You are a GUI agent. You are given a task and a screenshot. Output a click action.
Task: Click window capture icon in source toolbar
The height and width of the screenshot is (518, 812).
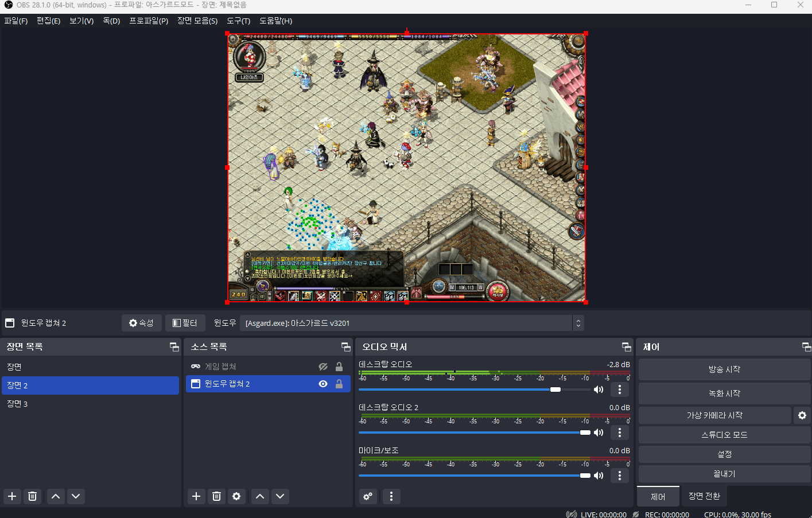(x=10, y=323)
